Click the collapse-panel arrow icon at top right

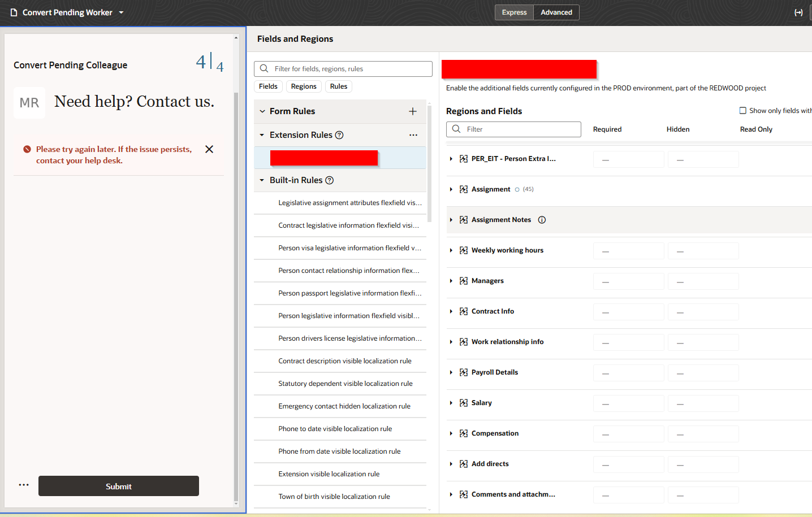coord(798,12)
